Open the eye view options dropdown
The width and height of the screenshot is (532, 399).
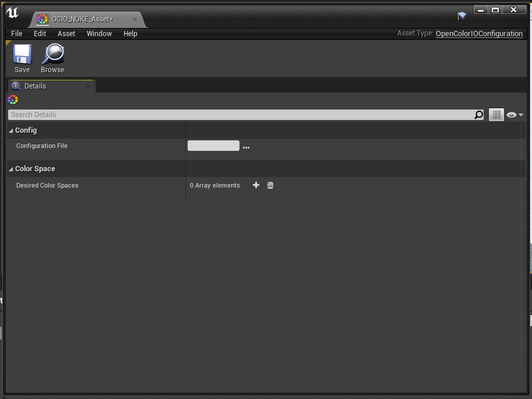click(x=515, y=115)
